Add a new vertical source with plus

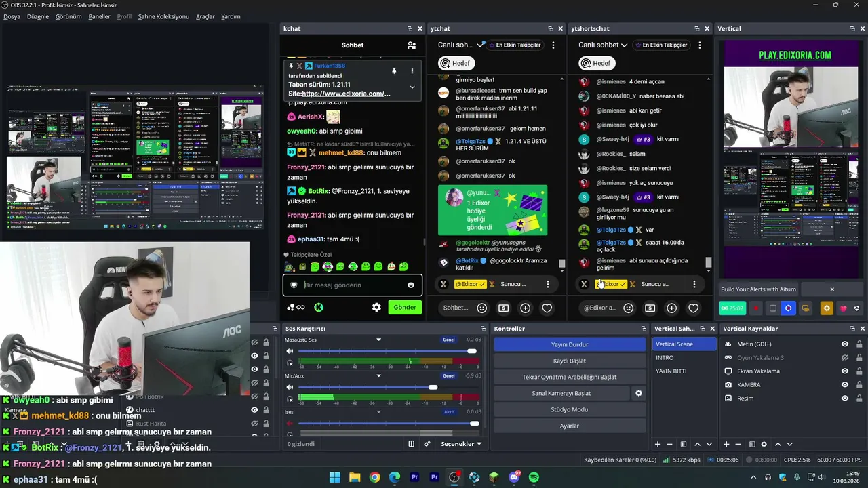[x=726, y=445]
